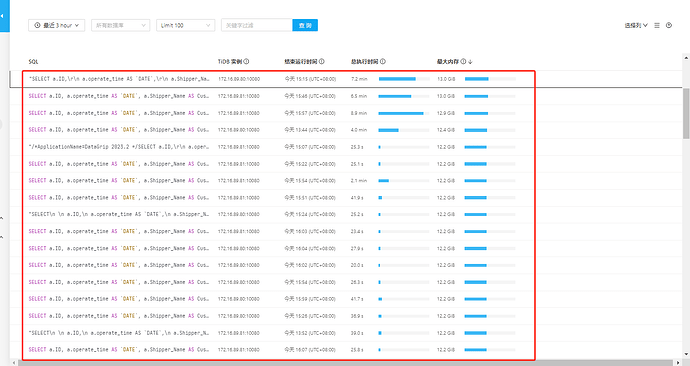Open the DataGrip 2023.2 SQL statement row
Screen dimensions: 690x366
(x=119, y=147)
